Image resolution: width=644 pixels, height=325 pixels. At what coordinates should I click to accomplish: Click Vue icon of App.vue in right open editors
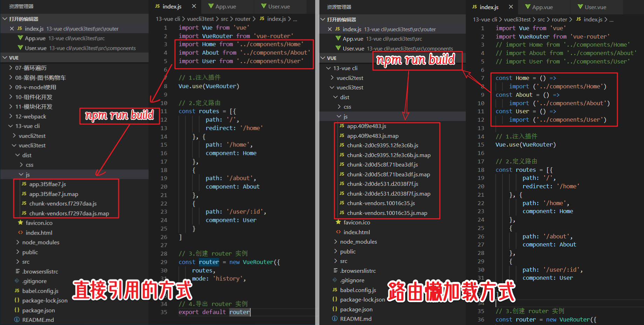click(x=338, y=39)
